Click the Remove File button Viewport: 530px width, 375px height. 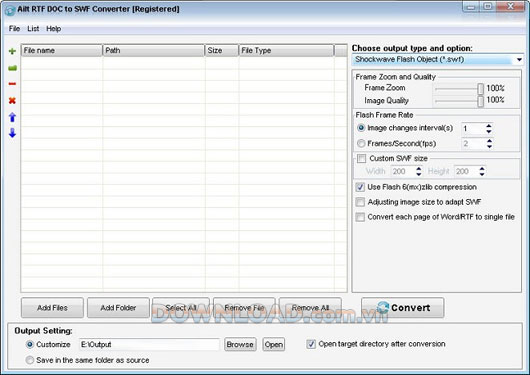244,308
